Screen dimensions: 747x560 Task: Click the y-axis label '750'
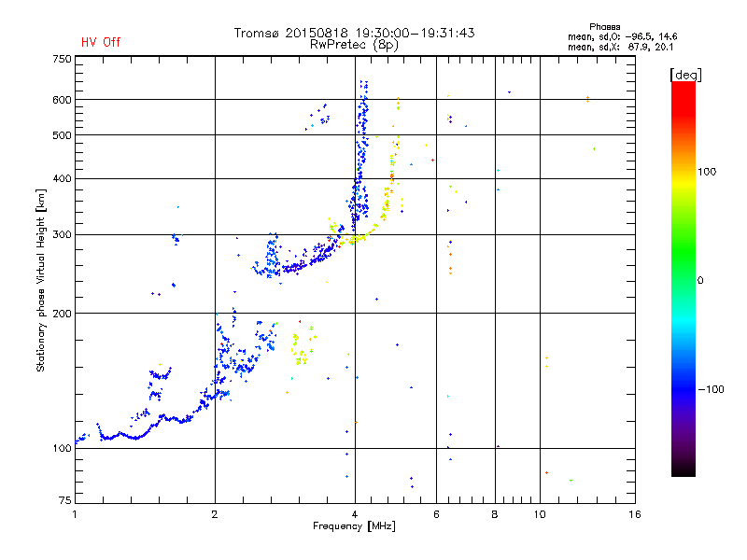[x=62, y=59]
